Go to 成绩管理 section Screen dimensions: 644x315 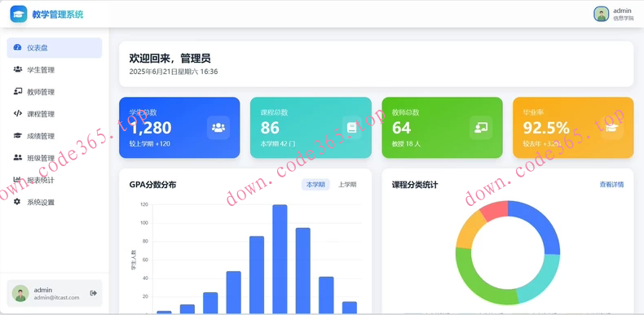[55, 136]
